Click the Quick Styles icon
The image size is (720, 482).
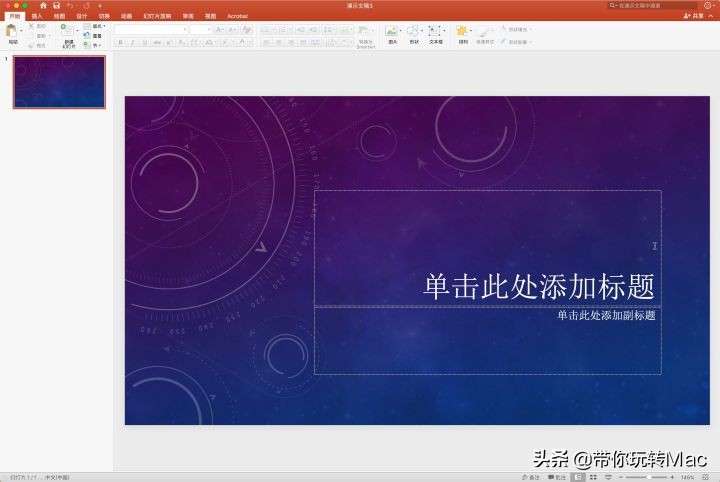(x=485, y=31)
